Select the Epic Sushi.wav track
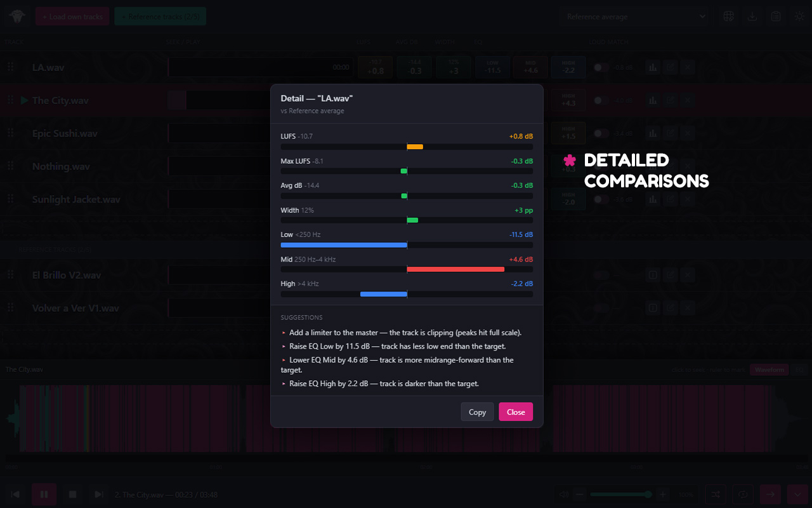Image resolution: width=812 pixels, height=508 pixels. point(65,133)
